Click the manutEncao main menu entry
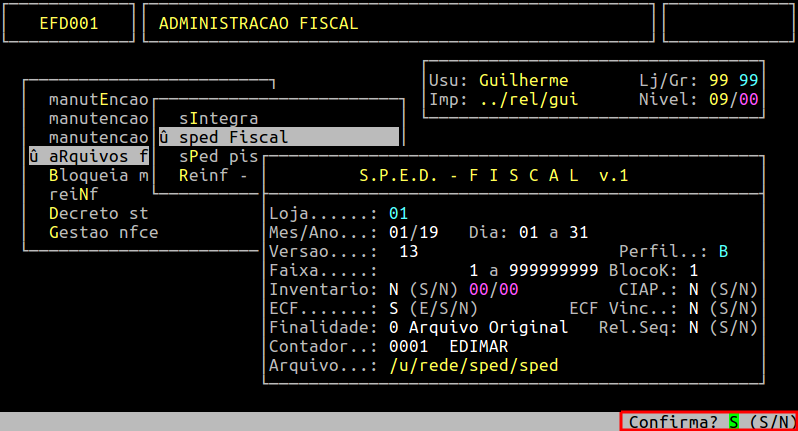The width and height of the screenshot is (798, 431). [98, 99]
